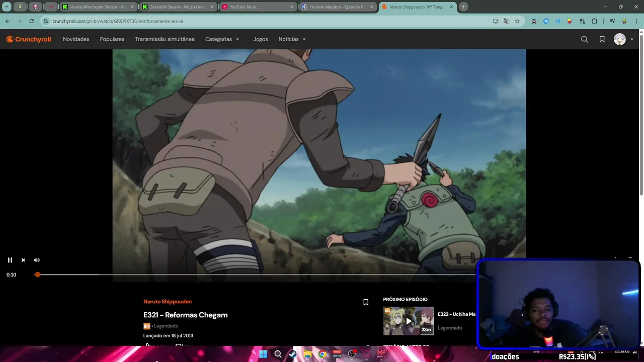Screen dimensions: 644x362
Task: Reload the Crunchyroll page
Action: pos(32,21)
